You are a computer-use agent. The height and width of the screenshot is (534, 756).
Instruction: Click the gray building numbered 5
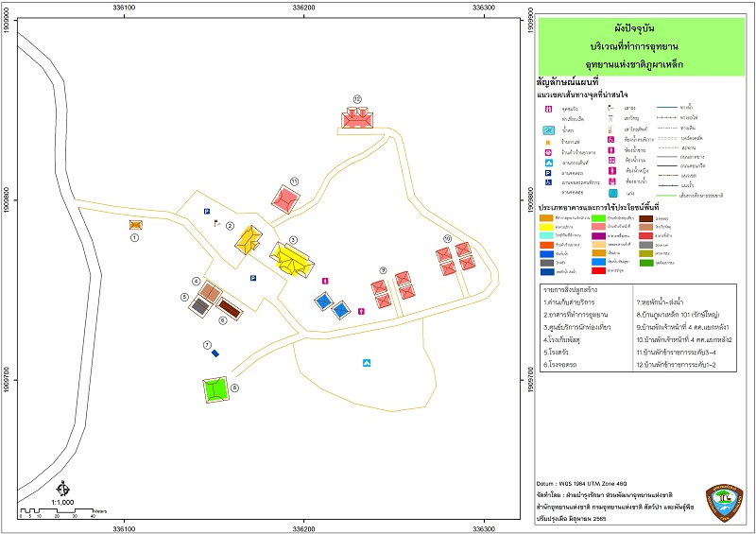199,306
